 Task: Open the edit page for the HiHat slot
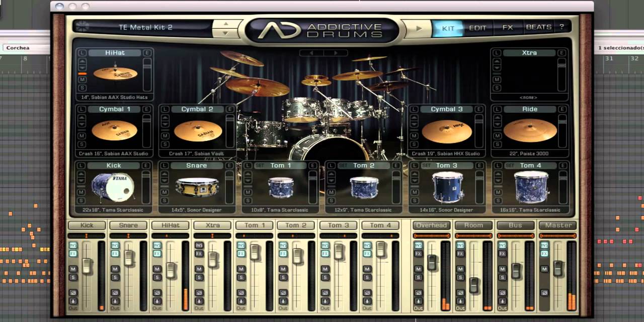click(x=147, y=53)
